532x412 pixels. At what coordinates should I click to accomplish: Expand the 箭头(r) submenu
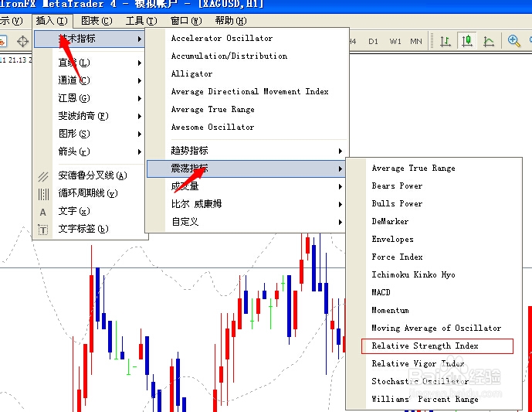(x=90, y=152)
